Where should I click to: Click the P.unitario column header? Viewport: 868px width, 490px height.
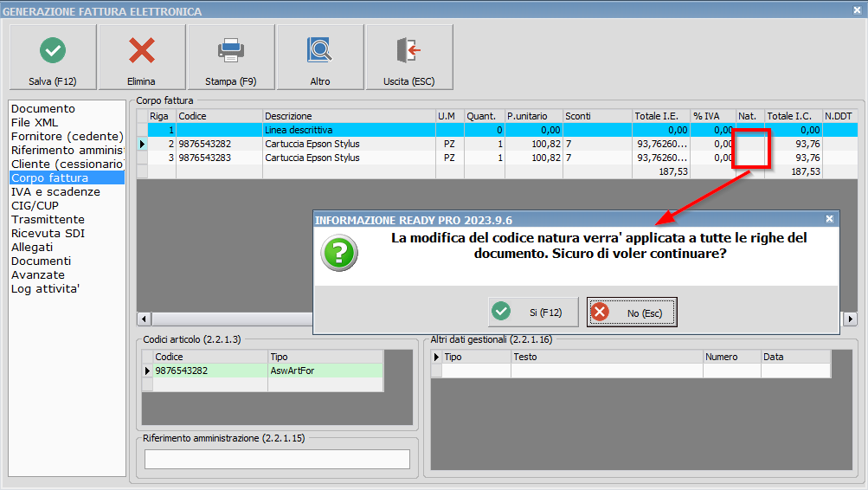(534, 116)
